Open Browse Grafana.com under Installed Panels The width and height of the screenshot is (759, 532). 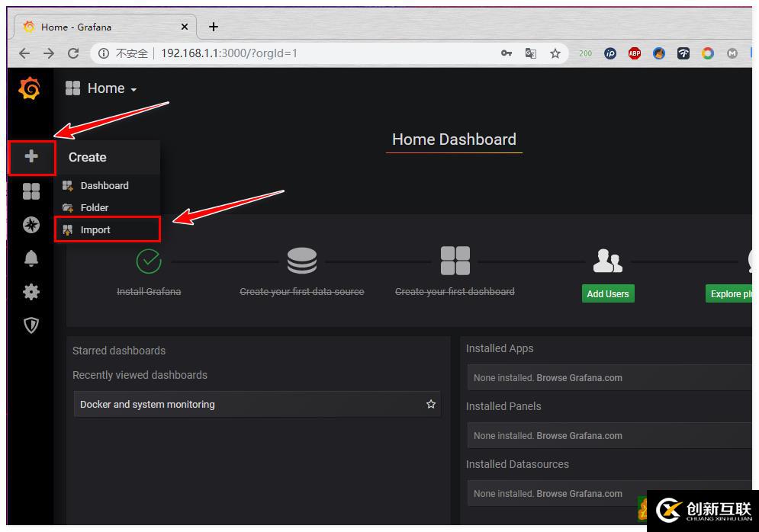580,436
